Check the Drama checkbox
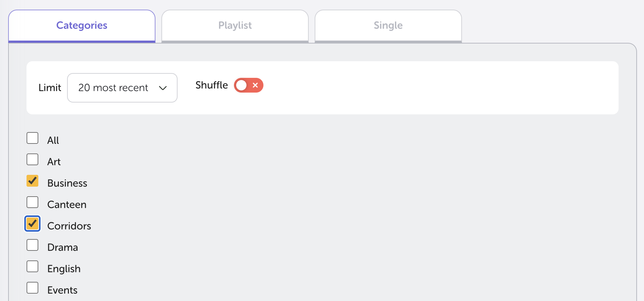This screenshot has height=301, width=644. (x=32, y=245)
